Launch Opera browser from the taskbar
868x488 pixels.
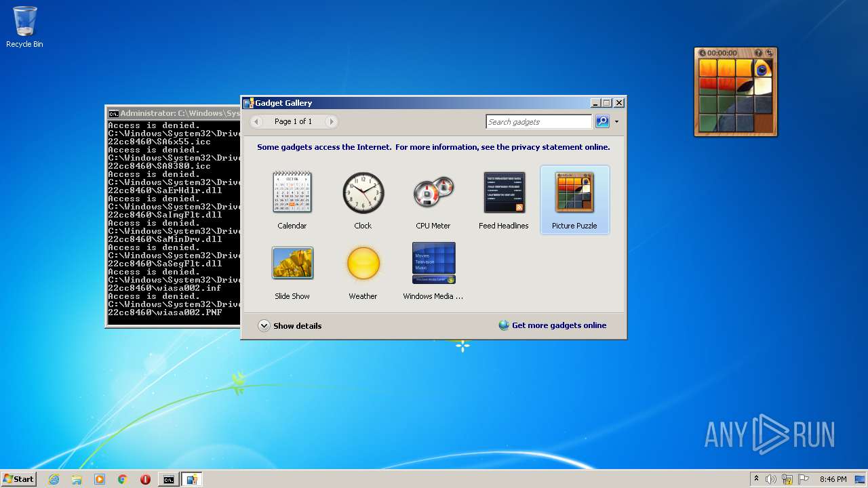(x=145, y=479)
